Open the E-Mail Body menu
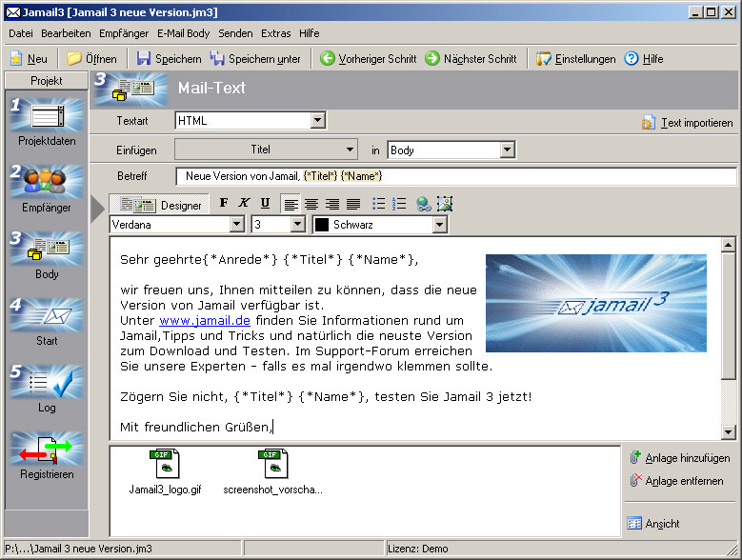The height and width of the screenshot is (560, 742). [184, 33]
